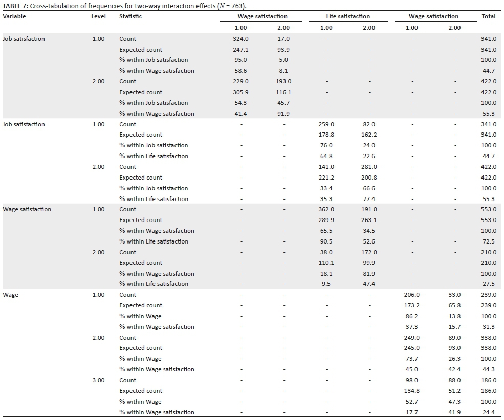Select the Statistic column header
Image resolution: width=504 pixels, height=420 pixels.
click(x=130, y=16)
